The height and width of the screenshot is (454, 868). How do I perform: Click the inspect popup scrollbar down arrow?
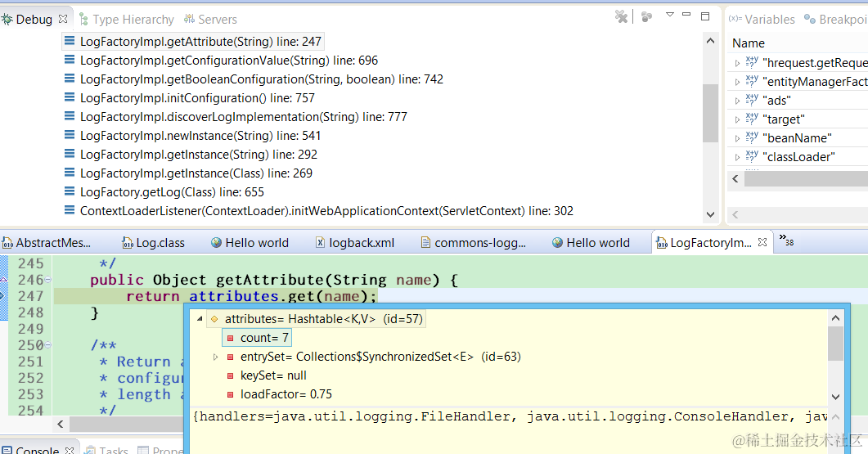pyautogui.click(x=836, y=397)
